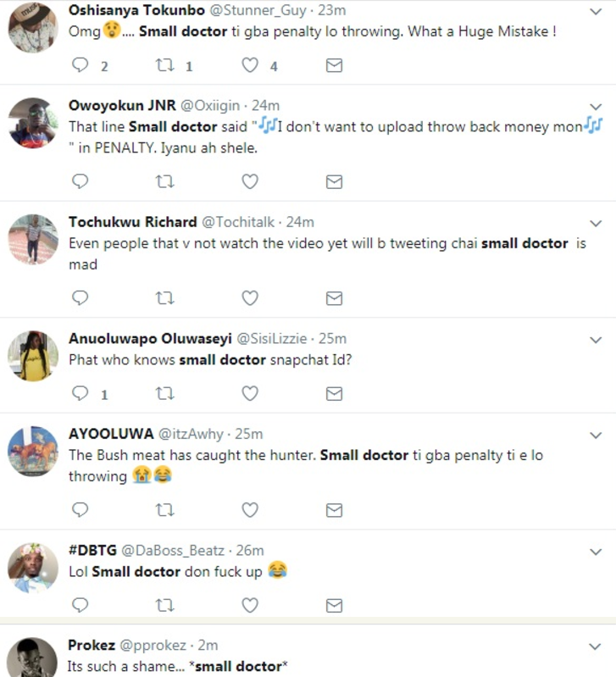Image resolution: width=616 pixels, height=677 pixels.
Task: View Prokez's avatar thumbnail
Action: [x=32, y=658]
